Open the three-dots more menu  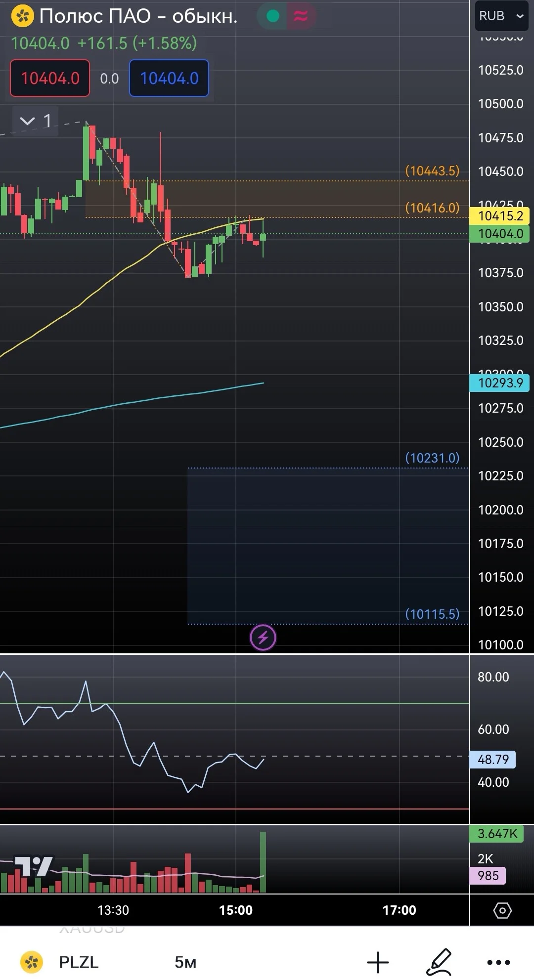pos(498,962)
